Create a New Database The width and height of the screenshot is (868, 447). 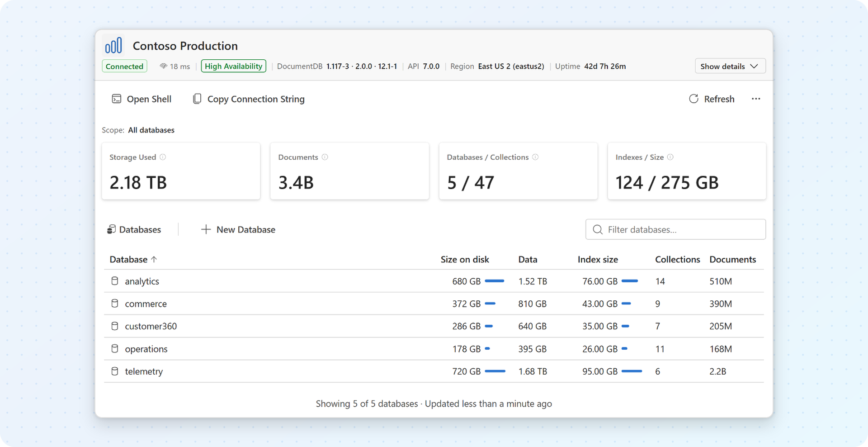[238, 229]
